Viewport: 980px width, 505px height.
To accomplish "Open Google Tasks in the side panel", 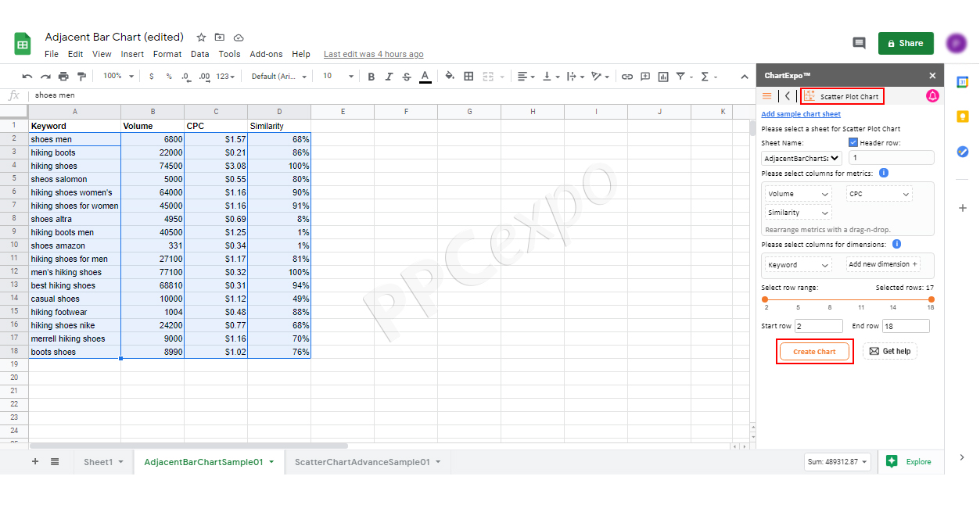I will point(963,152).
